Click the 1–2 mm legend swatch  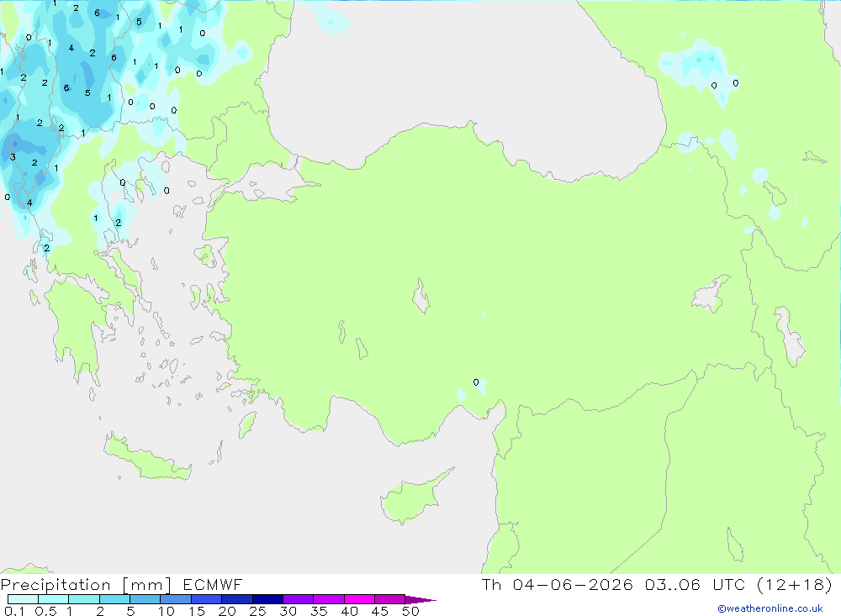pyautogui.click(x=84, y=599)
